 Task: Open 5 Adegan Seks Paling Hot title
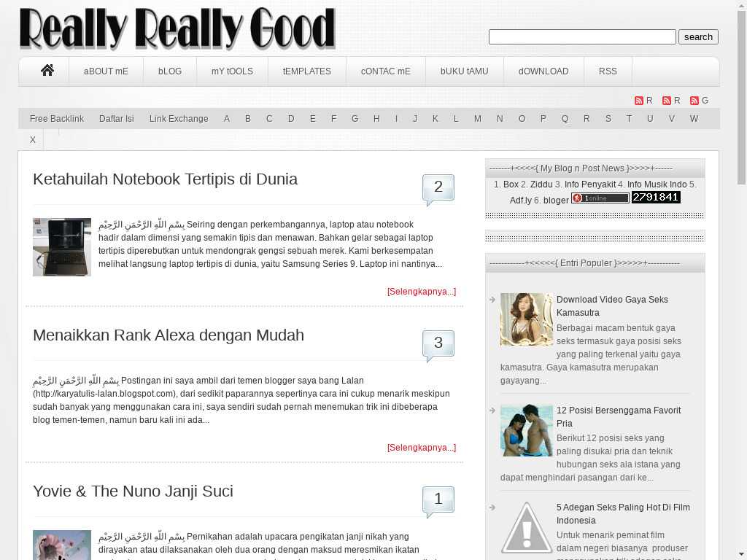(623, 514)
